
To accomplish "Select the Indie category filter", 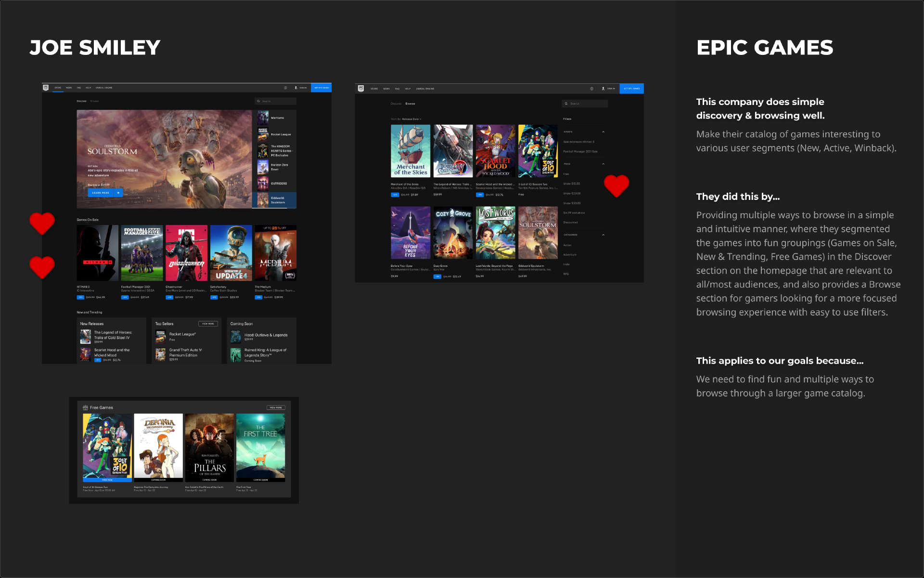I will (566, 264).
